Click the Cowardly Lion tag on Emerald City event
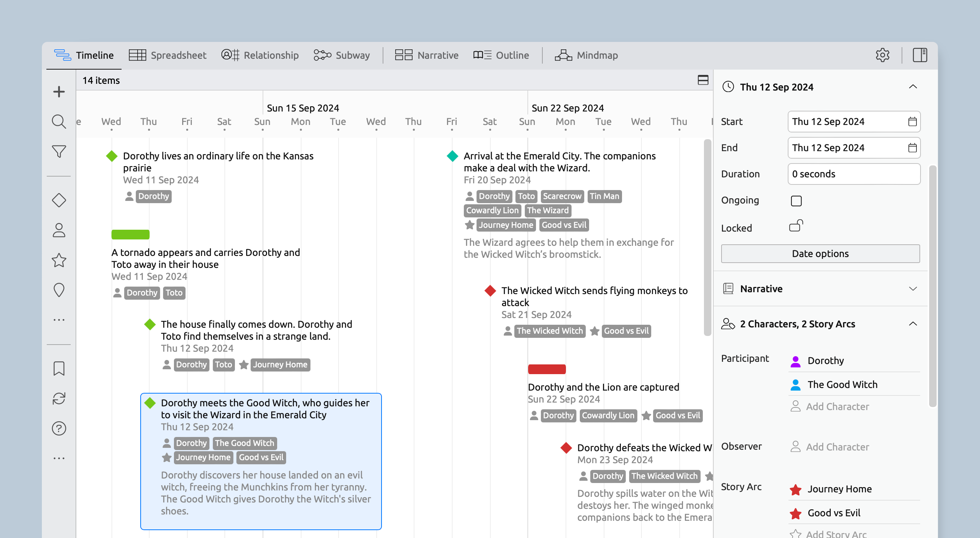This screenshot has width=980, height=538. click(x=492, y=210)
